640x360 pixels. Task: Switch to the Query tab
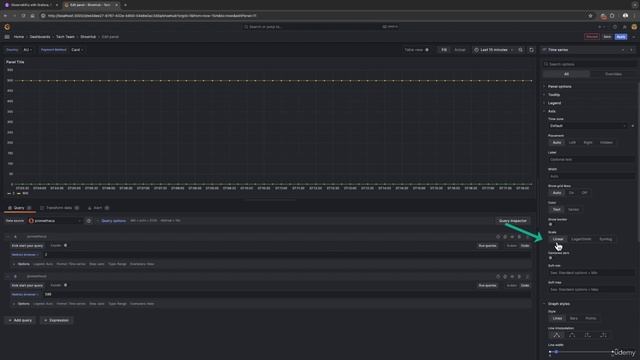coord(19,208)
